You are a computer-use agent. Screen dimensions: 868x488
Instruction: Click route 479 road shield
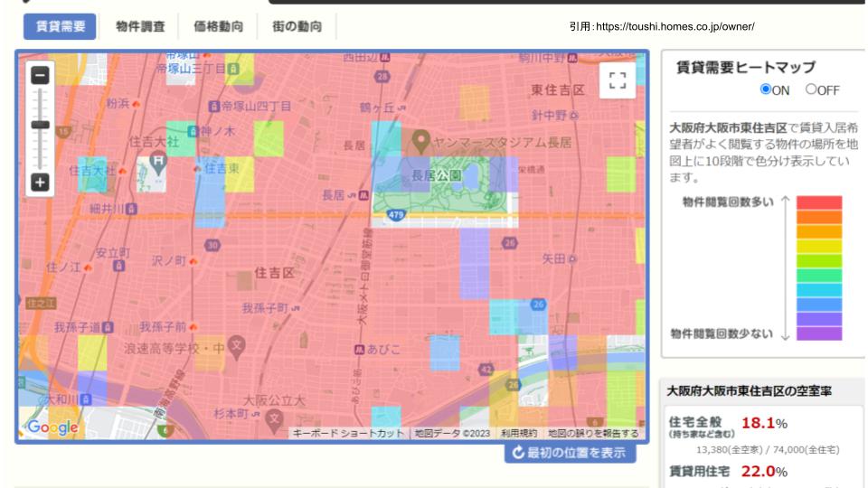395,215
